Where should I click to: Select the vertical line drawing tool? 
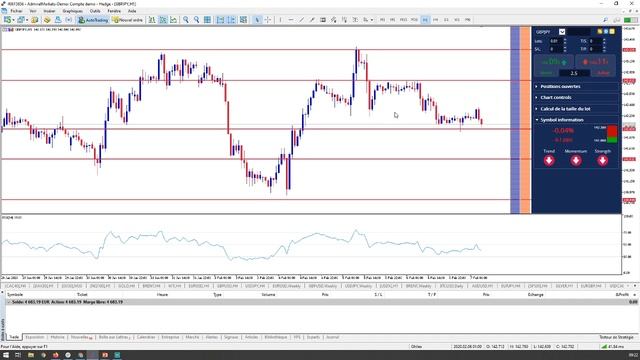pos(280,20)
